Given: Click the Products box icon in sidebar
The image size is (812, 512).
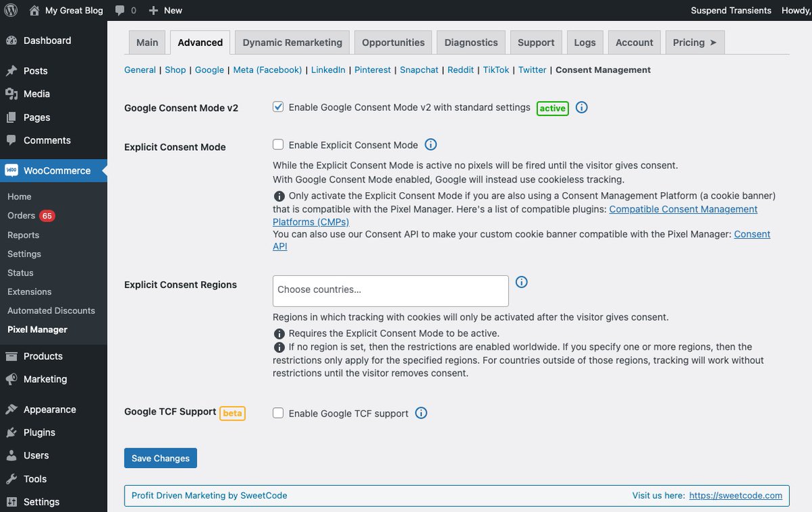Looking at the screenshot, I should [12, 356].
